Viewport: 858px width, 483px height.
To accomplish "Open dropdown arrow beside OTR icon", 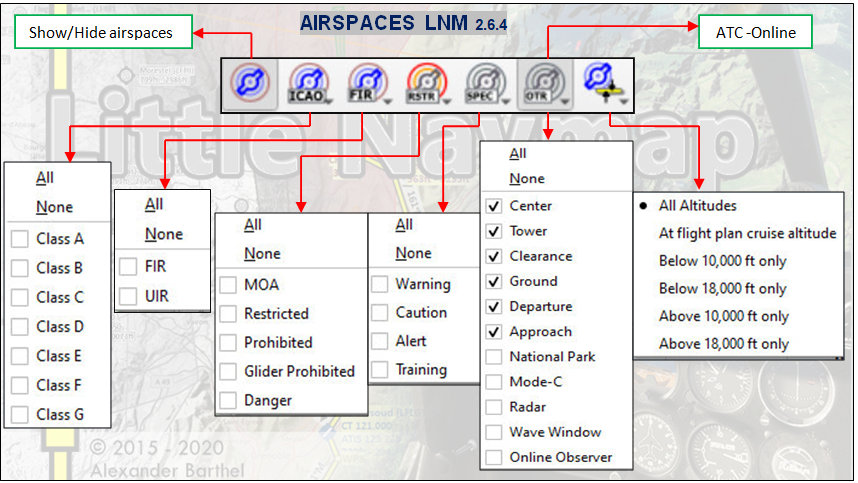I will (x=565, y=101).
